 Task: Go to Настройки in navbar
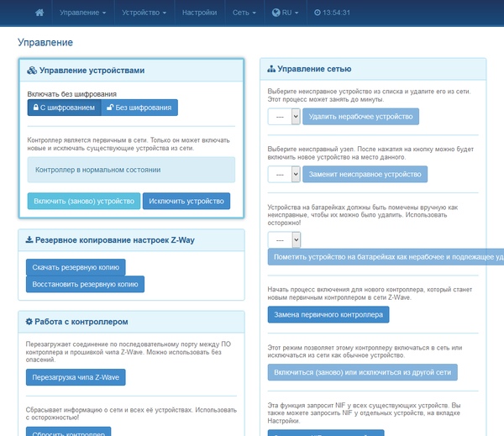point(200,13)
